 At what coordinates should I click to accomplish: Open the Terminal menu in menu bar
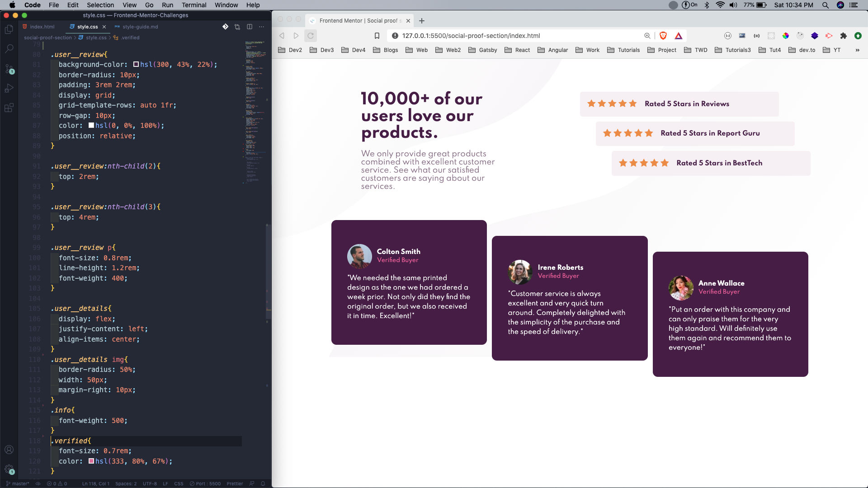click(194, 5)
